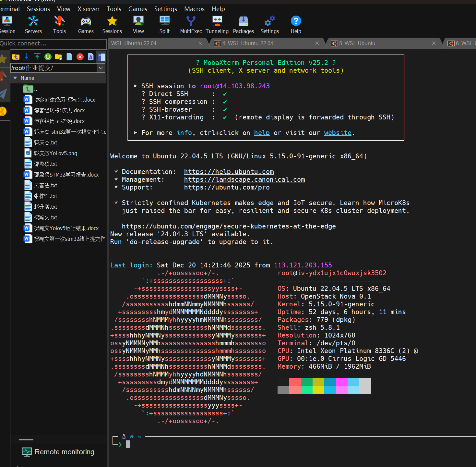Click the Help question-mark toolbar icon
This screenshot has width=476, height=467.
click(x=296, y=25)
